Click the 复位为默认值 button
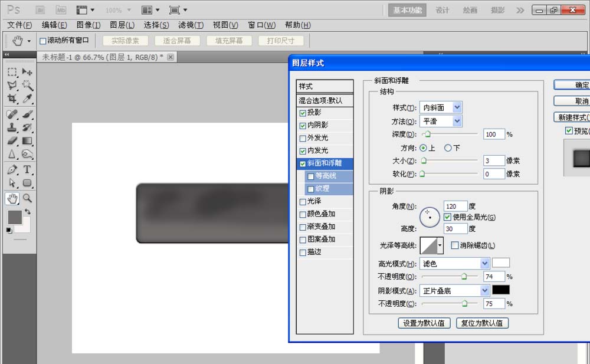The image size is (590, 364). [482, 323]
